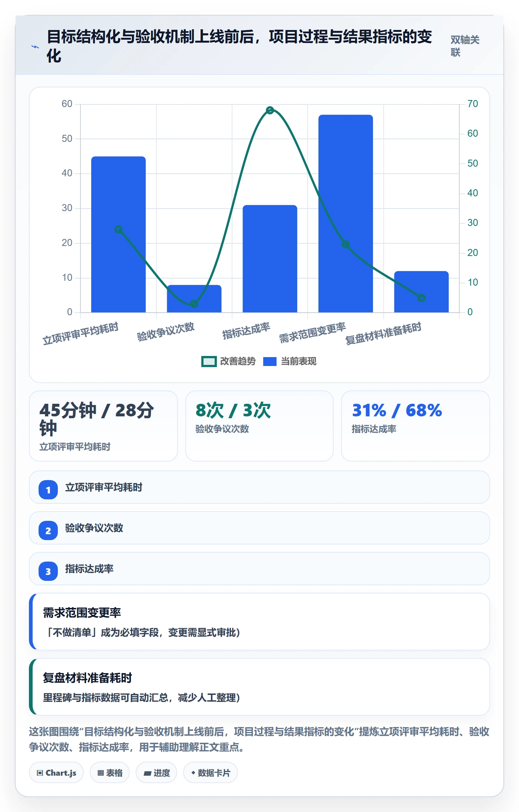Click the number 1 badge icon

click(48, 490)
